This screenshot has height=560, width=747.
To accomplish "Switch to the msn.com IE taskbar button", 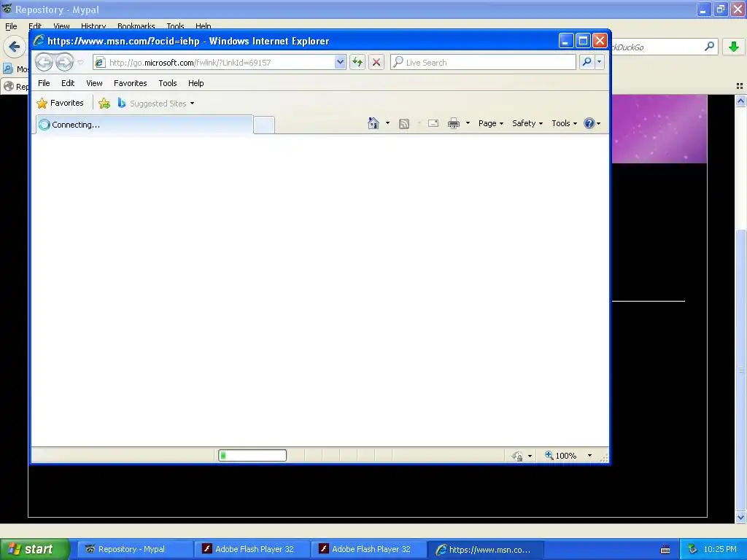I will [x=484, y=550].
